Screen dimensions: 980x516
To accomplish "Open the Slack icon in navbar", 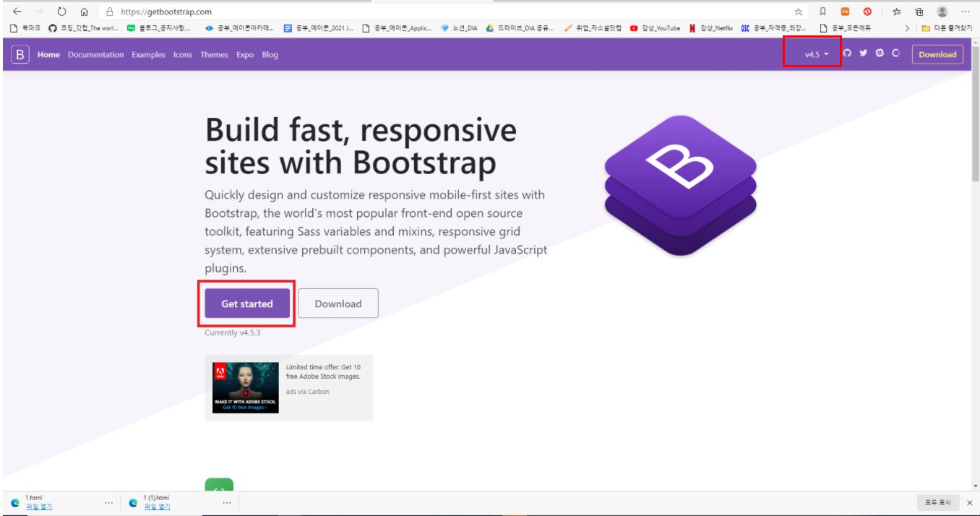I will (880, 53).
